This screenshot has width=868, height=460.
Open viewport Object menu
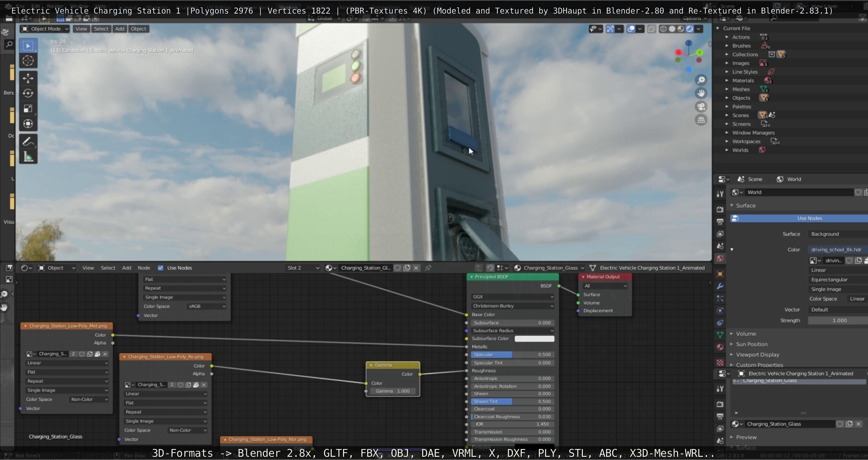[139, 29]
